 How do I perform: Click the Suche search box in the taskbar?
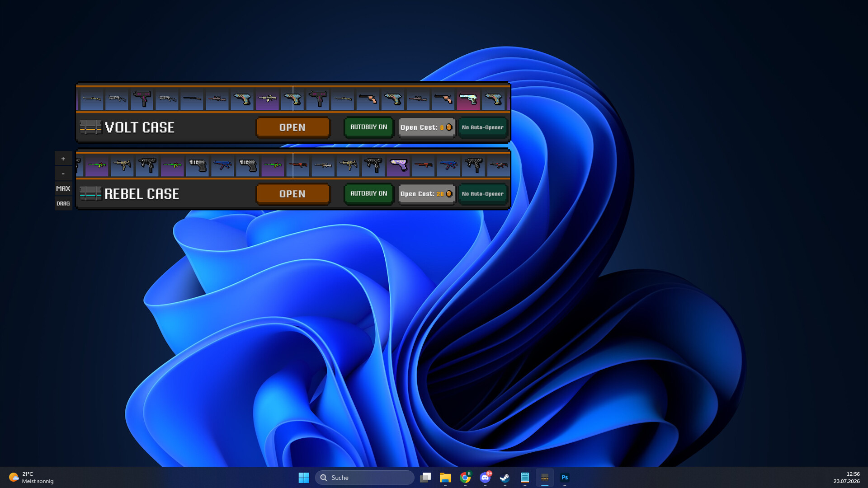point(364,478)
